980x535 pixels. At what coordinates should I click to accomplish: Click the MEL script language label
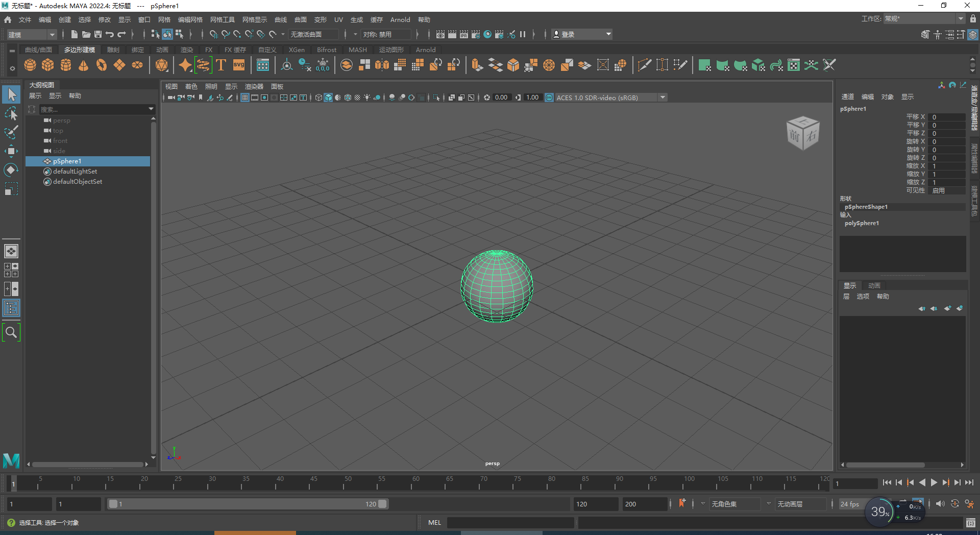pos(434,522)
